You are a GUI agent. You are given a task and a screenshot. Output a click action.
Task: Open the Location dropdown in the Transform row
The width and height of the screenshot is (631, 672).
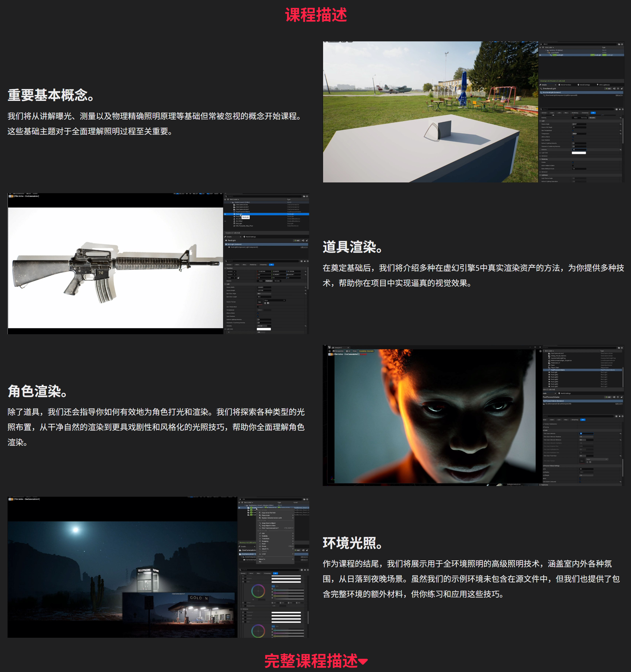pos(235,271)
